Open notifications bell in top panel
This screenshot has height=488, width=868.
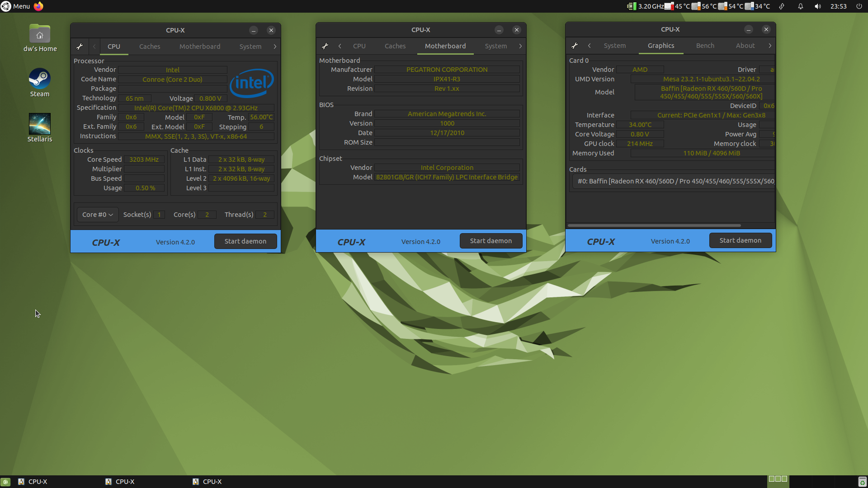coord(801,6)
